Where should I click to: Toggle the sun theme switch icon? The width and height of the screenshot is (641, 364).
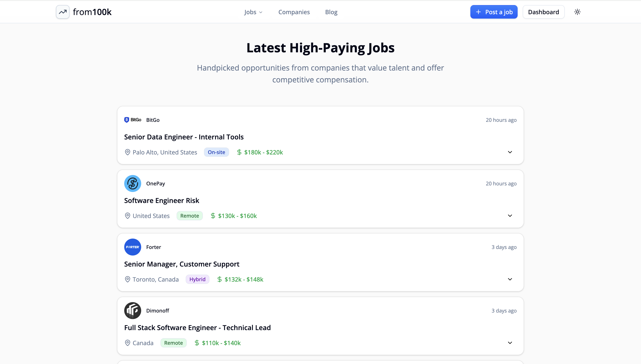(577, 12)
